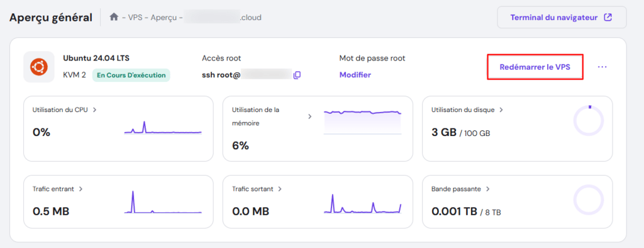Click the memory usage area chart
Screen dimensions: 644x248
pyautogui.click(x=362, y=122)
